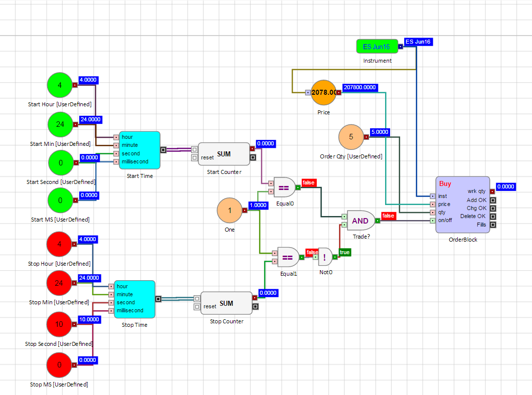This screenshot has width=532, height=395.
Task: Select the Start Counter SUM block
Action: (x=224, y=153)
